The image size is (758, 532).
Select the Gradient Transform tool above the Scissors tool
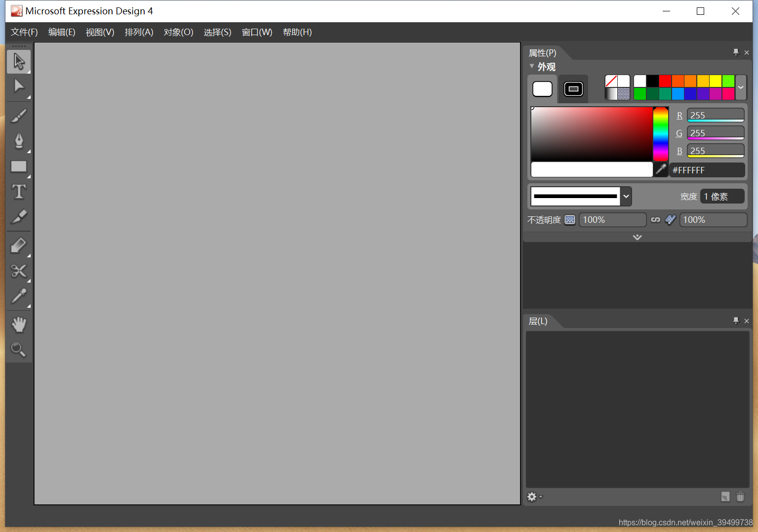[x=19, y=246]
